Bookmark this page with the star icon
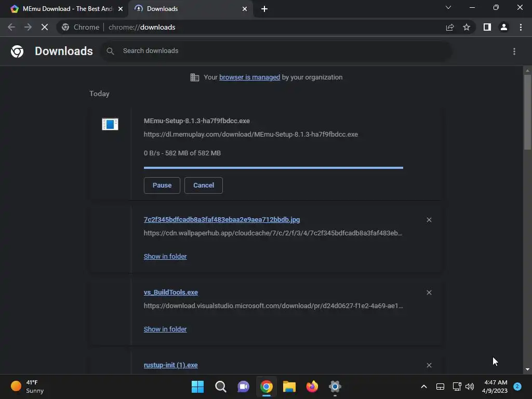The width and height of the screenshot is (532, 399). pyautogui.click(x=467, y=27)
